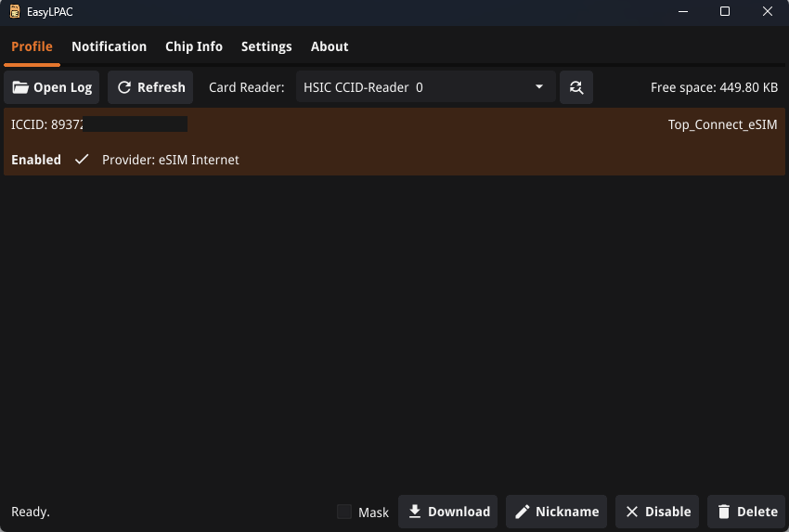This screenshot has width=789, height=532.
Task: Maximize the EasyLPAC window
Action: 725,12
